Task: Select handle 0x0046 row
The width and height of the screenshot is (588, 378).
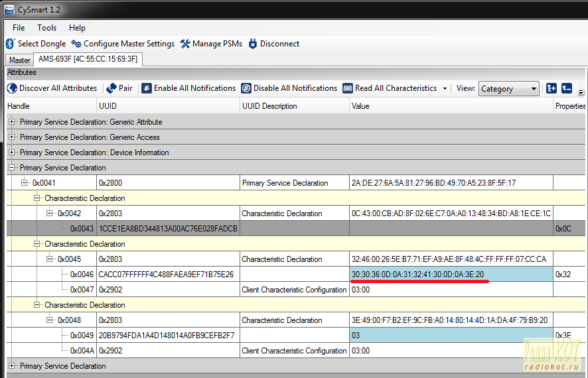Action: (x=296, y=275)
